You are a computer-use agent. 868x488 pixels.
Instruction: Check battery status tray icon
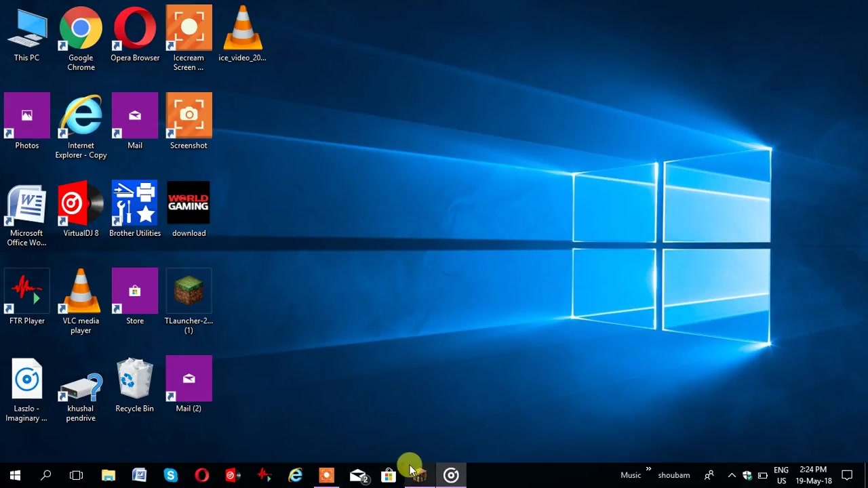pyautogui.click(x=763, y=475)
